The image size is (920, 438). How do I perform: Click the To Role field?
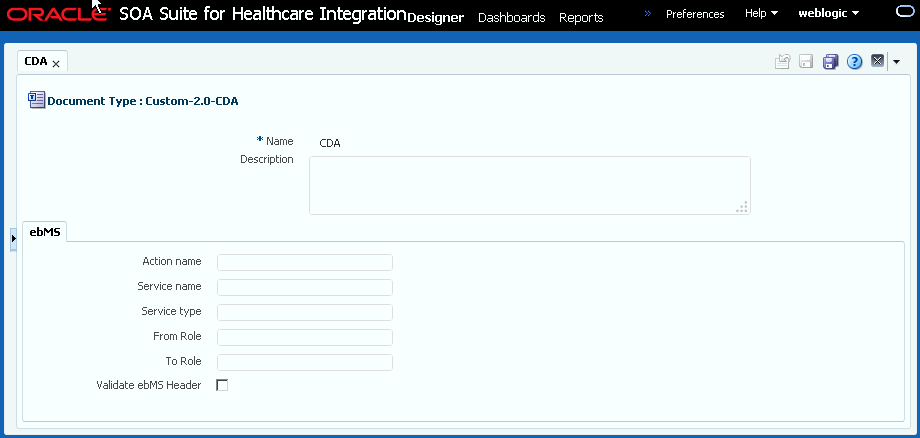pos(305,362)
